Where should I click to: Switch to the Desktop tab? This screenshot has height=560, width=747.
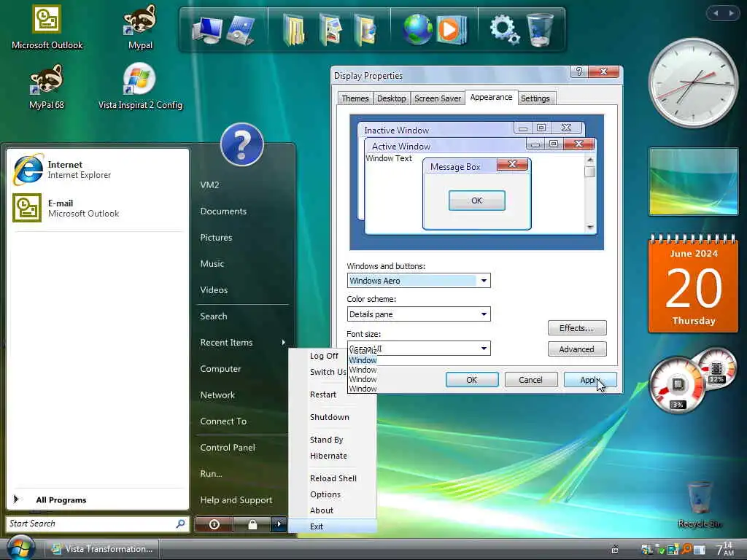tap(391, 98)
